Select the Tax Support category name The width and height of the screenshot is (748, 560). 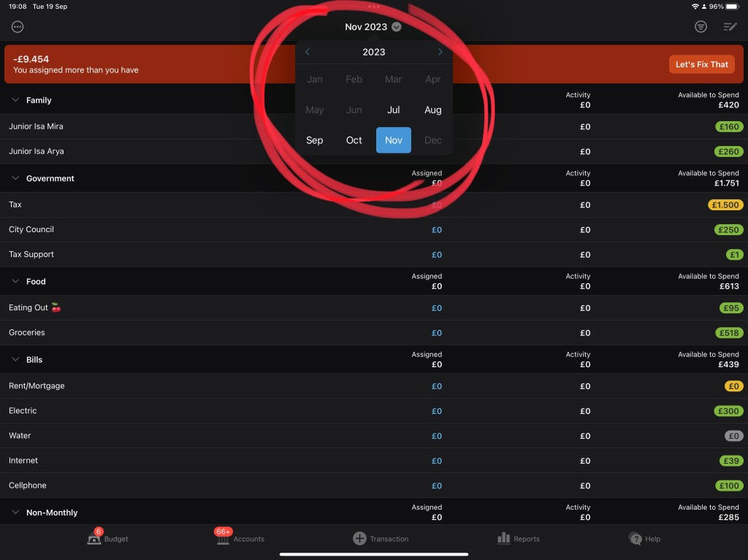tap(31, 254)
